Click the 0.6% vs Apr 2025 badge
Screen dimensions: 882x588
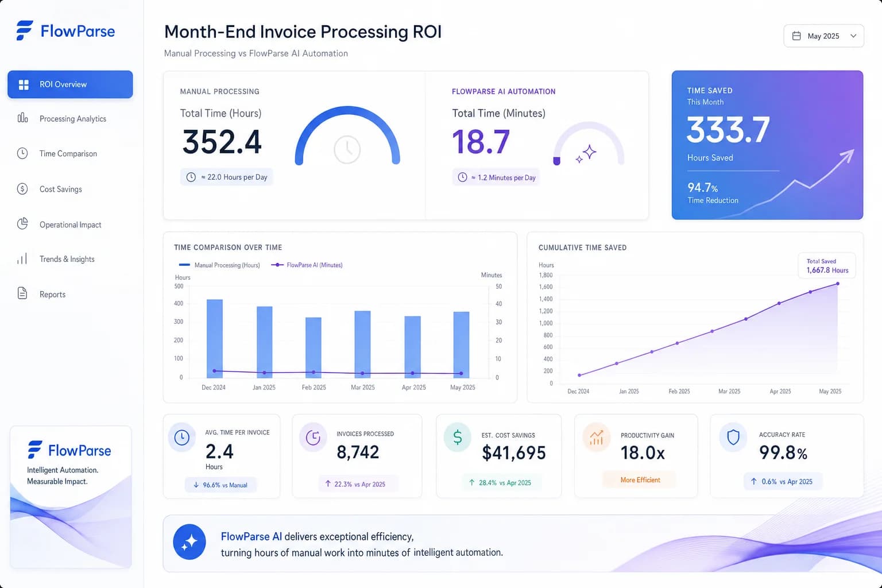click(x=783, y=481)
